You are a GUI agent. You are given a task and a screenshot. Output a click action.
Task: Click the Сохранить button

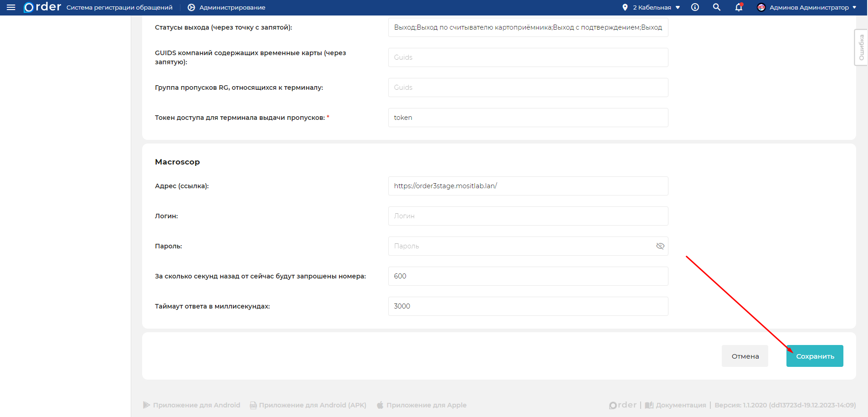click(815, 356)
